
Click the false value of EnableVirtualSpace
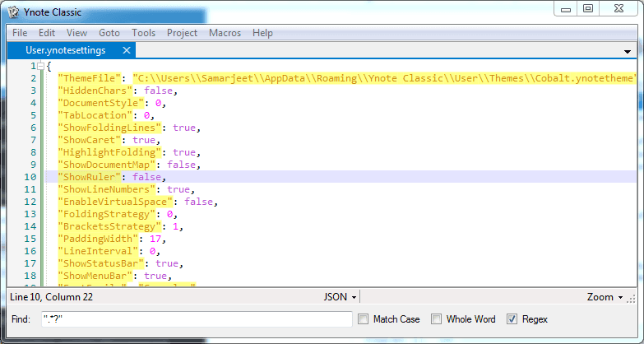pos(198,202)
